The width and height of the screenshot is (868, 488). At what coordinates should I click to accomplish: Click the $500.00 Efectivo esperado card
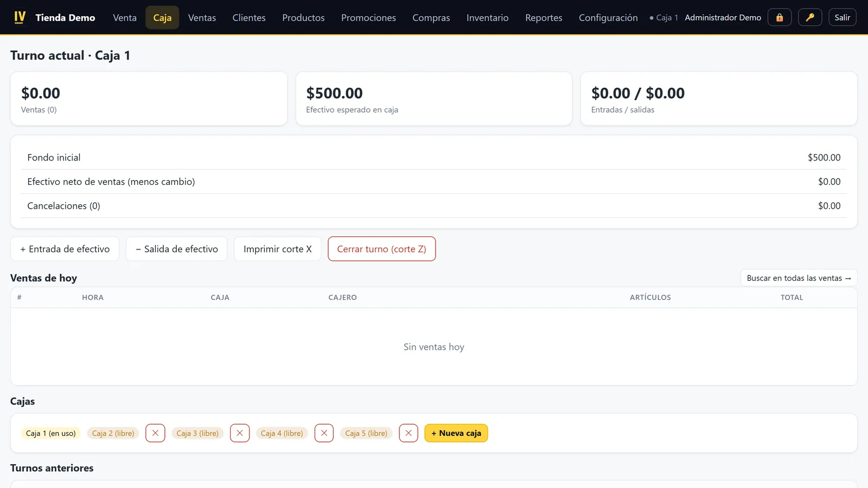pos(433,99)
